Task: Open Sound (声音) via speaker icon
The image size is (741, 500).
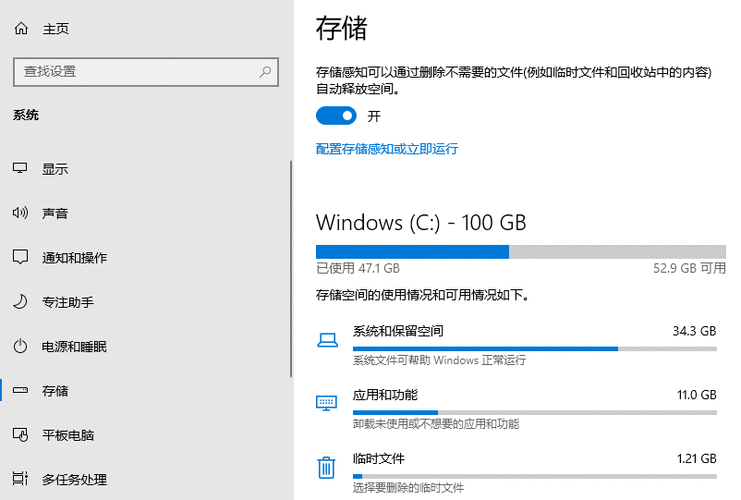Action: [20, 213]
